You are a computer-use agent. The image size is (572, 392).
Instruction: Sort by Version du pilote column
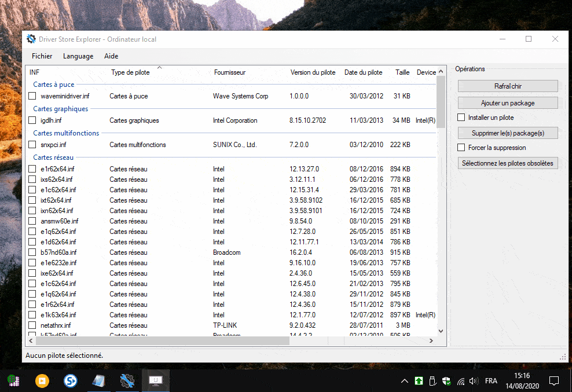(x=313, y=72)
